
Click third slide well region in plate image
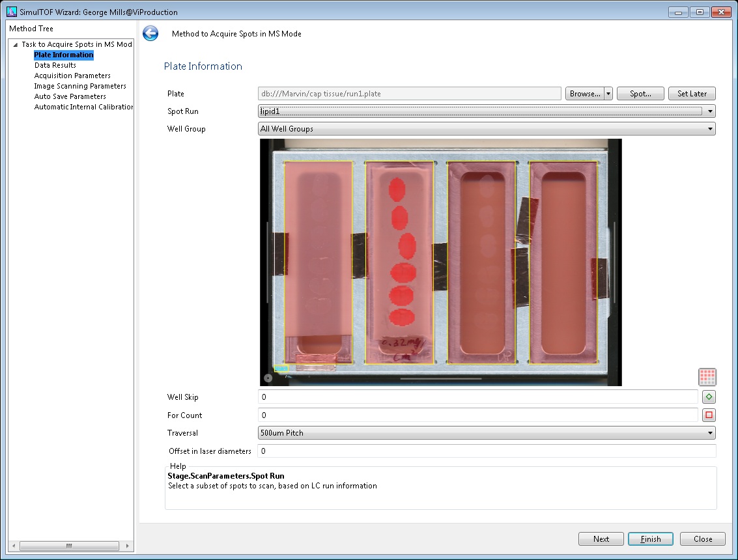pyautogui.click(x=481, y=262)
